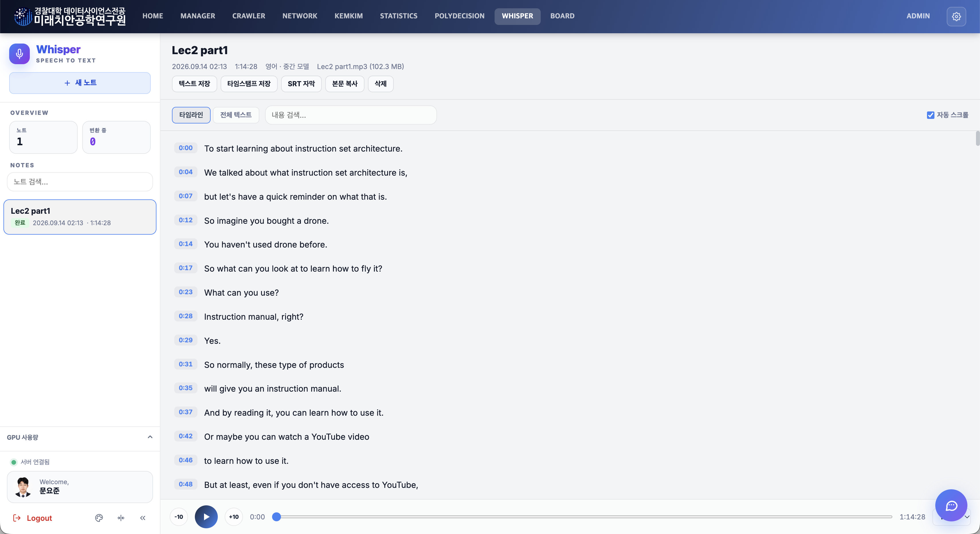This screenshot has width=980, height=534.
Task: Go to the BOARD page
Action: tap(562, 16)
